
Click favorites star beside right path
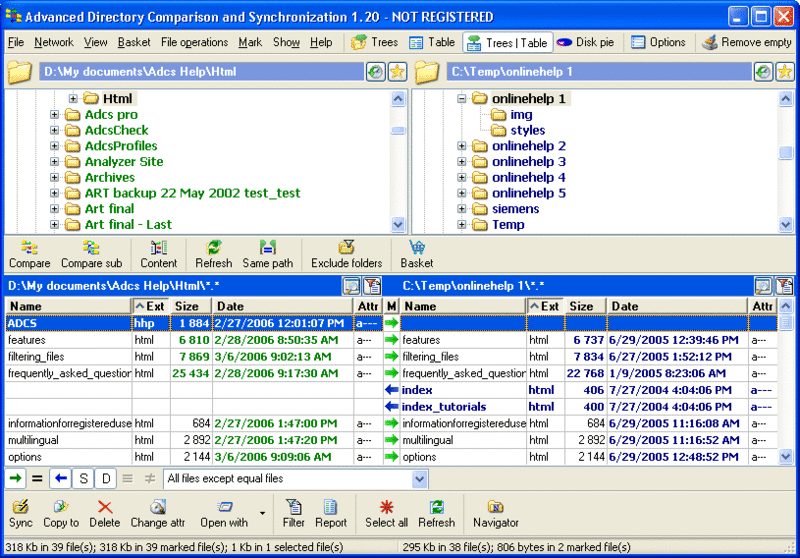point(785,72)
